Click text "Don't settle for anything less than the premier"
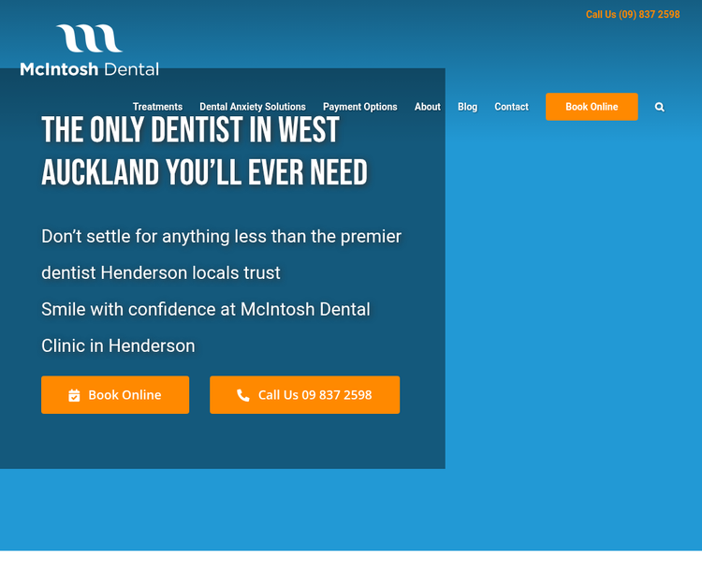 221,237
